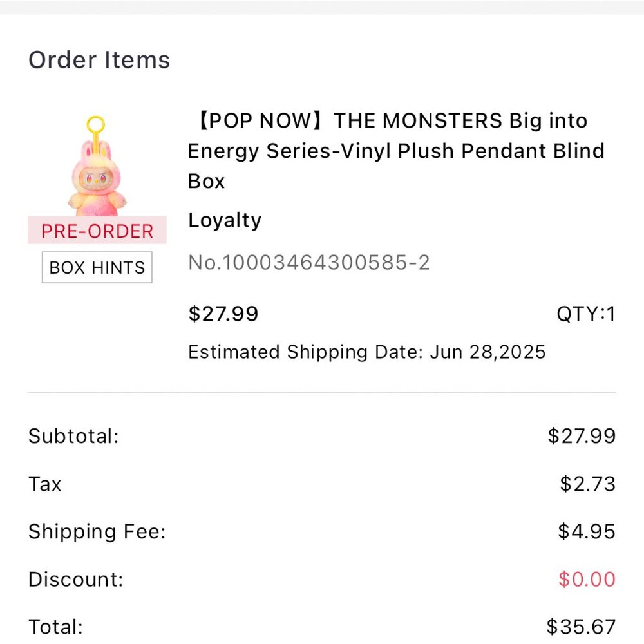644x644 pixels.
Task: Click order number No.10003464300585-2
Action: tap(309, 263)
